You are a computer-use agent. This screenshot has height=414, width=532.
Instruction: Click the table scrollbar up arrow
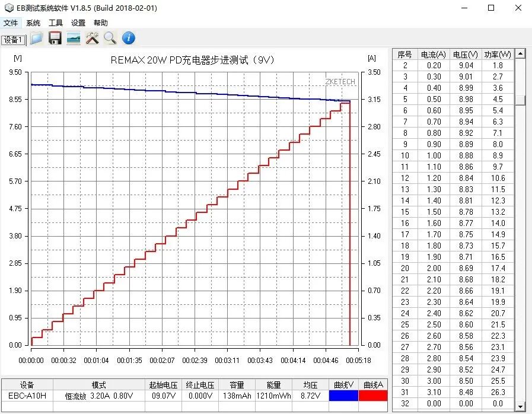520,53
